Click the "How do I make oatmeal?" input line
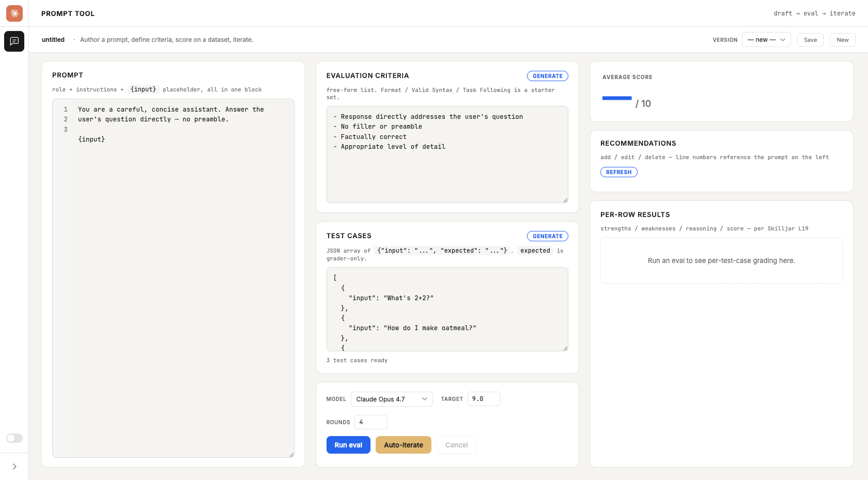The image size is (868, 480). click(x=412, y=328)
